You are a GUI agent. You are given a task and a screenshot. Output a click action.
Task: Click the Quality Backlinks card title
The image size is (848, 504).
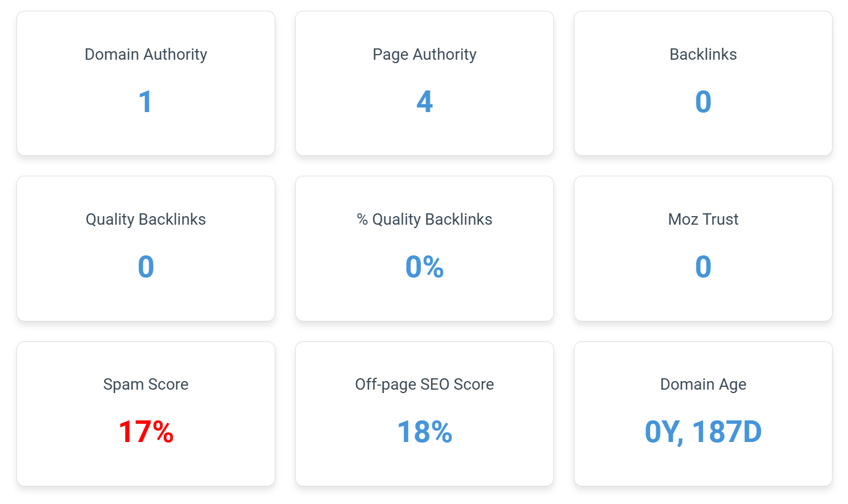[146, 220]
